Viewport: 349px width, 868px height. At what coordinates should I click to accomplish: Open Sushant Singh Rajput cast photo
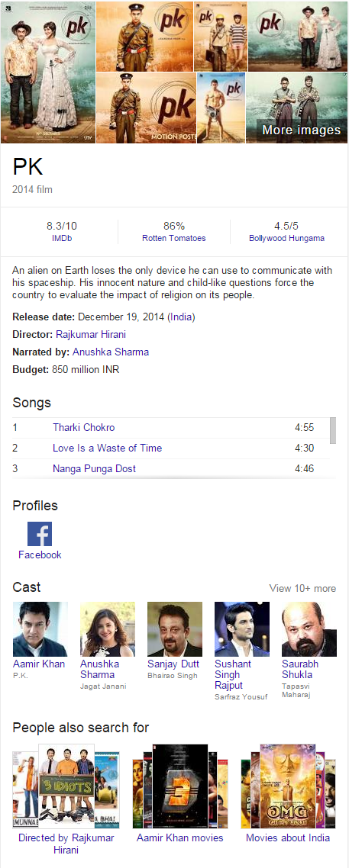point(242,628)
